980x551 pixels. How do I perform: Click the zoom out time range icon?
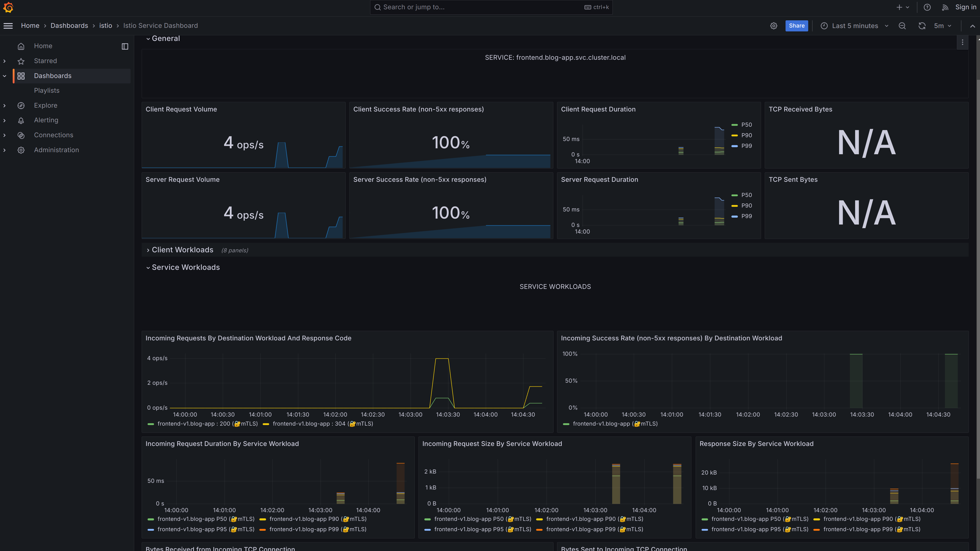(x=902, y=26)
